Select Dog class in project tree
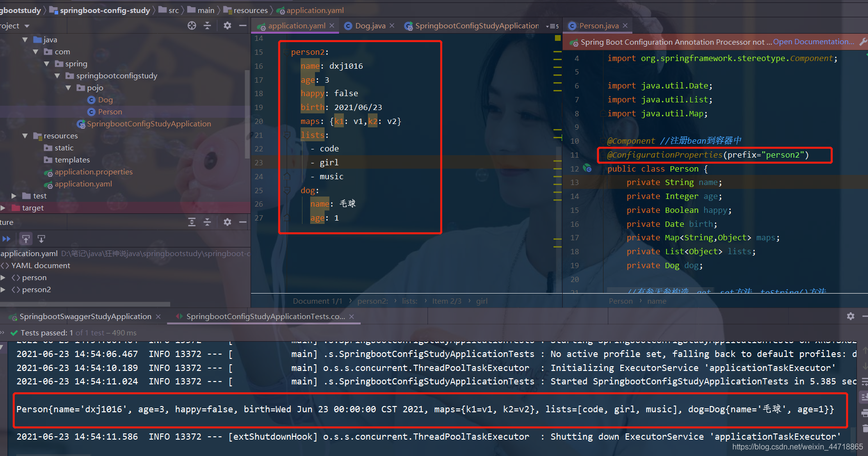Screen dimensions: 868x456 100,100
